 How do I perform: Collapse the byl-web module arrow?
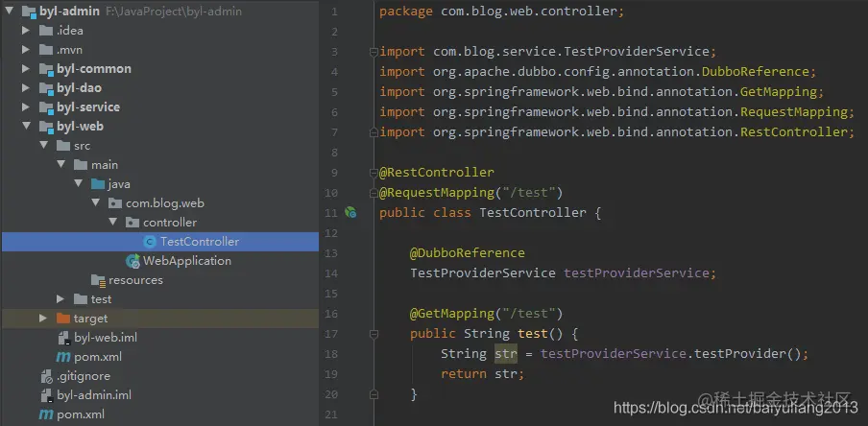click(26, 126)
